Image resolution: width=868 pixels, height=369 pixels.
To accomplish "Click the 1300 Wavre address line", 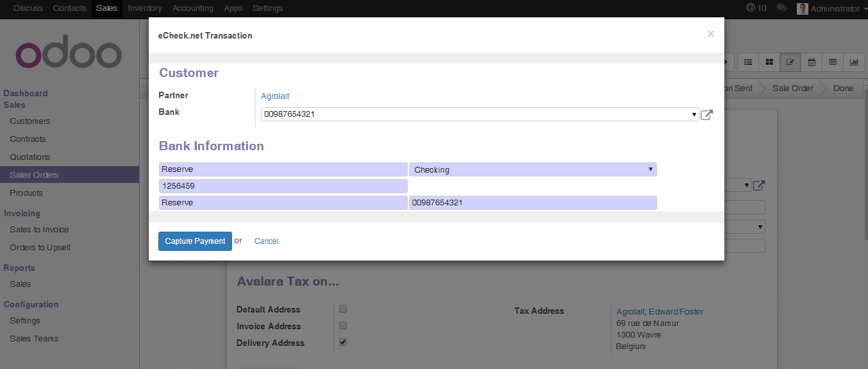I will [x=638, y=334].
